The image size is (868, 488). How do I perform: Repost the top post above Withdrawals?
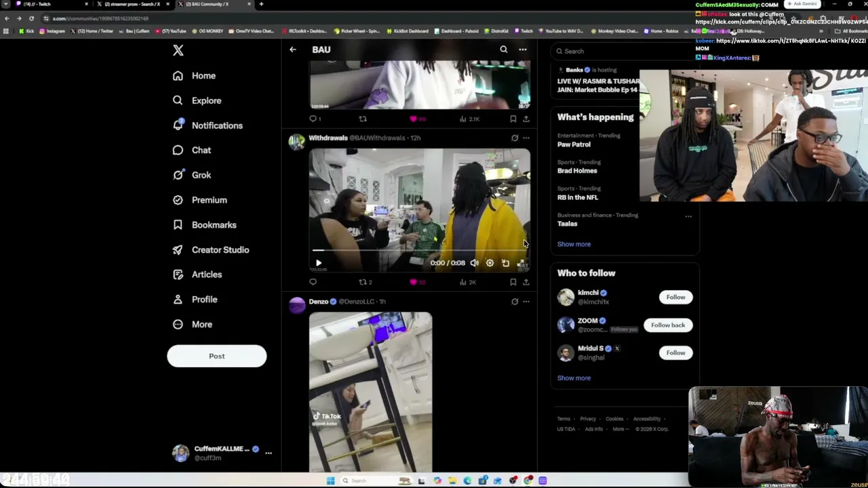(x=363, y=119)
